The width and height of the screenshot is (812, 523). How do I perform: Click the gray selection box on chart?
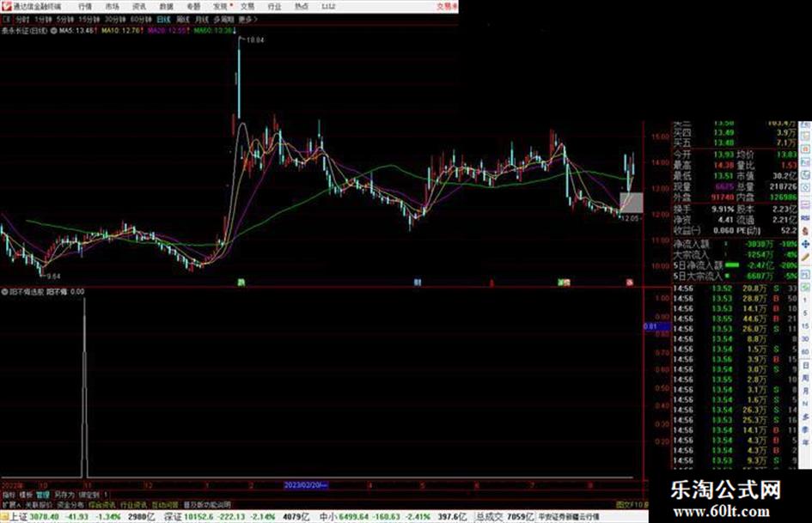(632, 203)
